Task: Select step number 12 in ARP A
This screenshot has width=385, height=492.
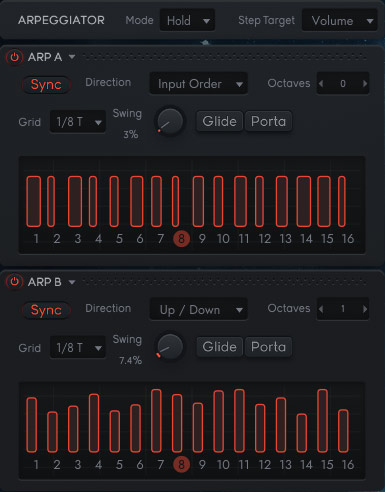Action: click(x=265, y=239)
